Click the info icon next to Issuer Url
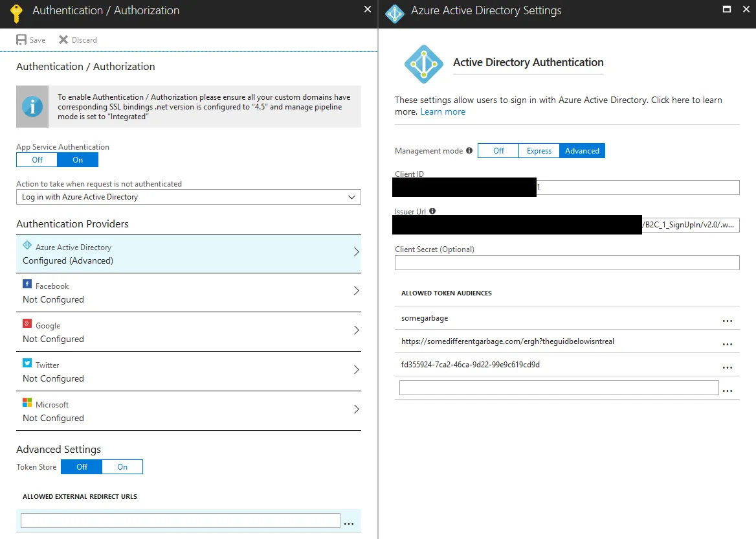 click(432, 211)
